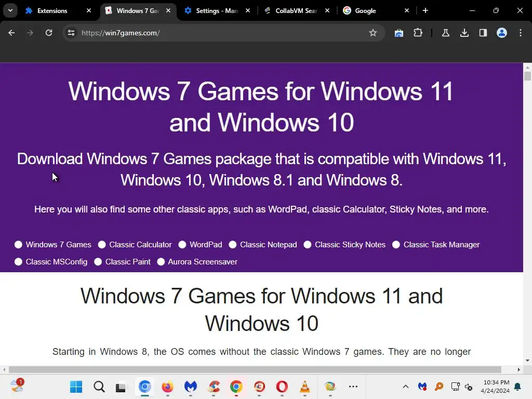Toggle the browser side panel
The height and width of the screenshot is (399, 532).
483,33
